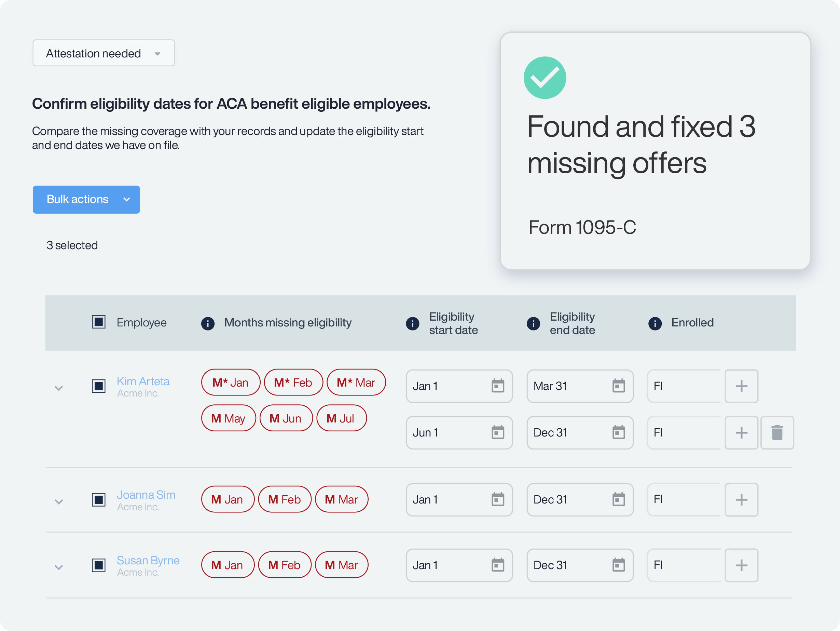Uncheck the checkbox next to Joanna Sim

click(x=98, y=500)
